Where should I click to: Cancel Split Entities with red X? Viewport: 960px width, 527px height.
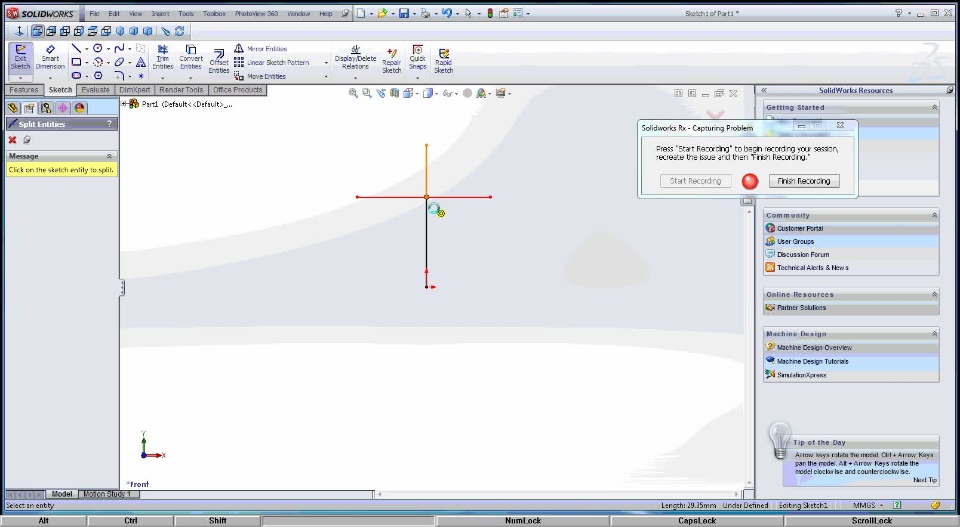click(12, 140)
